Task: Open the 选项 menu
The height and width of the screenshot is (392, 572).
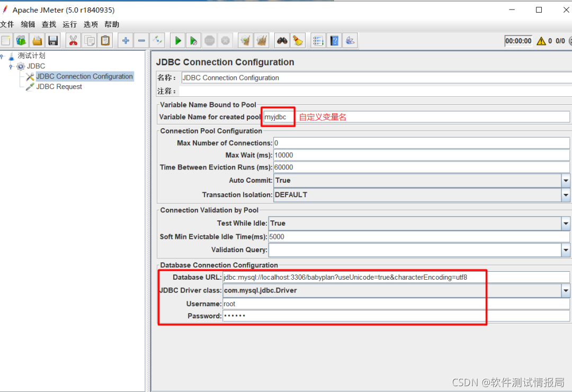Action: [91, 24]
